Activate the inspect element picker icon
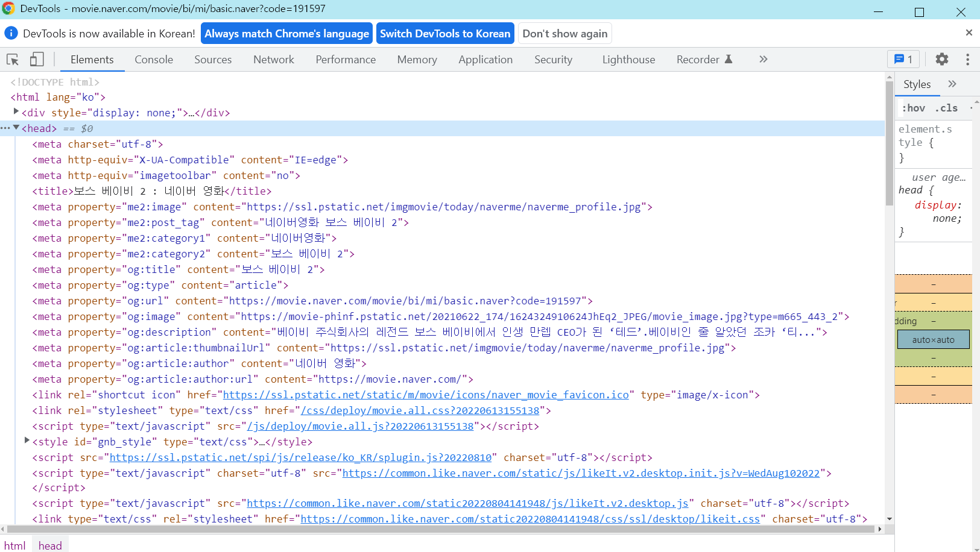The width and height of the screenshot is (980, 552). coord(13,59)
